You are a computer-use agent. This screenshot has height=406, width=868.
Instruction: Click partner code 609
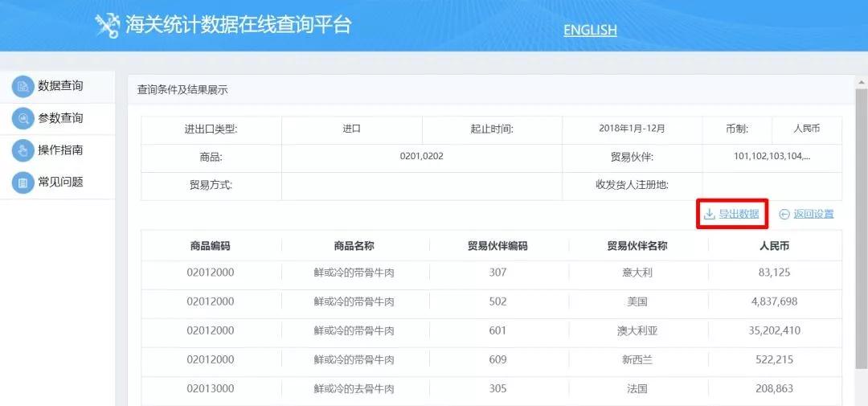(497, 360)
